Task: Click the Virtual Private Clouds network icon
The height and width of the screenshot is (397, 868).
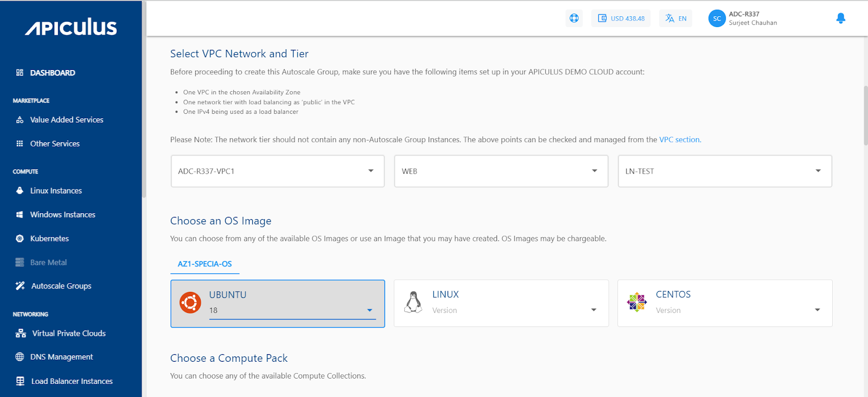Action: [x=21, y=334]
